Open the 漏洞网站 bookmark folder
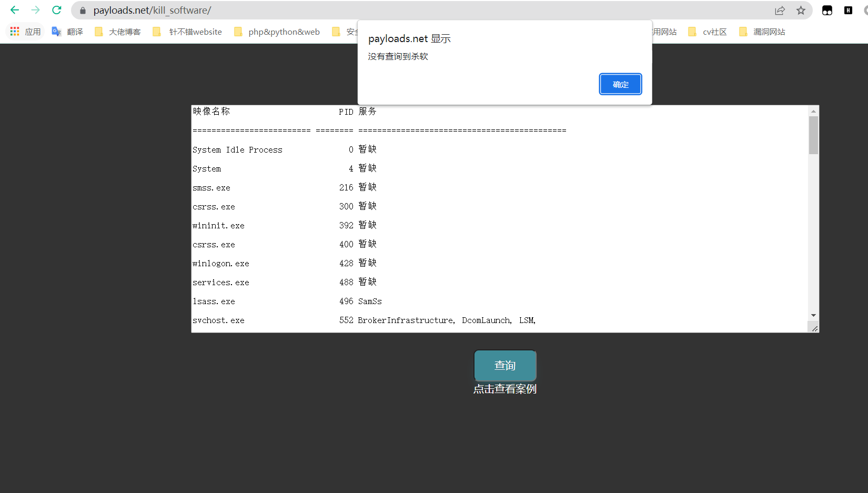The width and height of the screenshot is (868, 493). pos(762,32)
